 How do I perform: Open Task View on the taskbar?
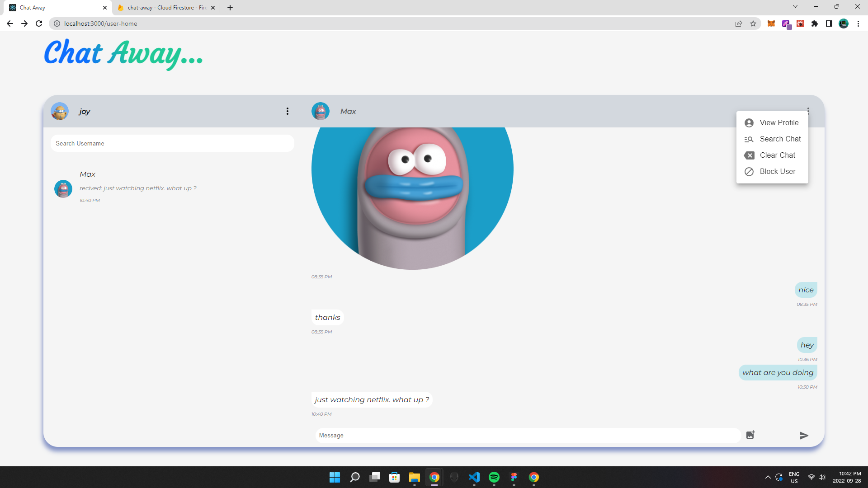pyautogui.click(x=375, y=477)
